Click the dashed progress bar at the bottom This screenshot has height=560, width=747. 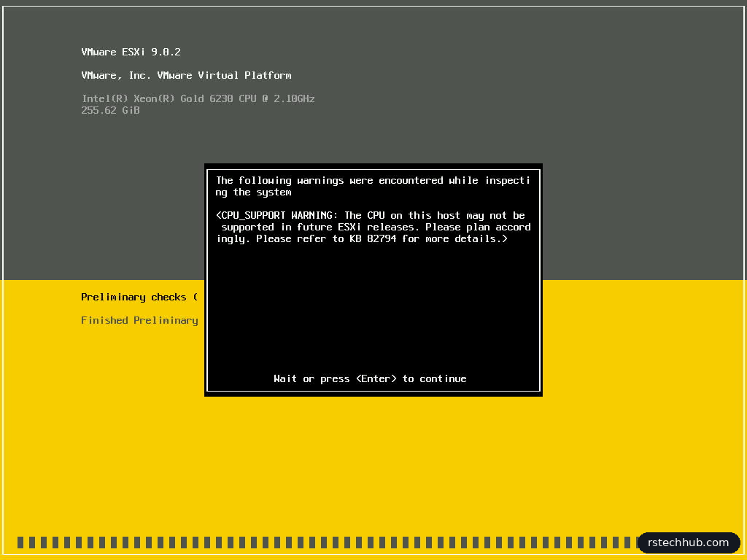pyautogui.click(x=328, y=542)
